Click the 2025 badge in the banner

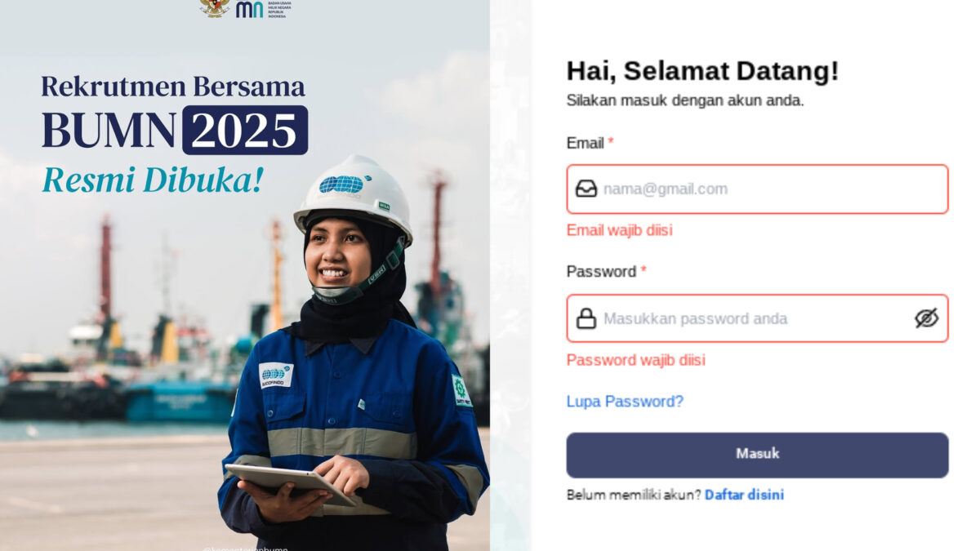coord(245,130)
